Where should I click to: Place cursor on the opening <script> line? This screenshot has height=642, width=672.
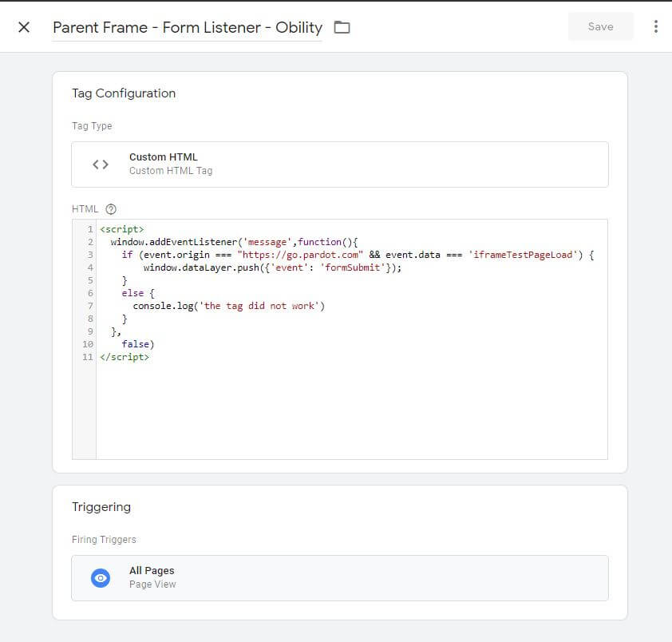122,229
